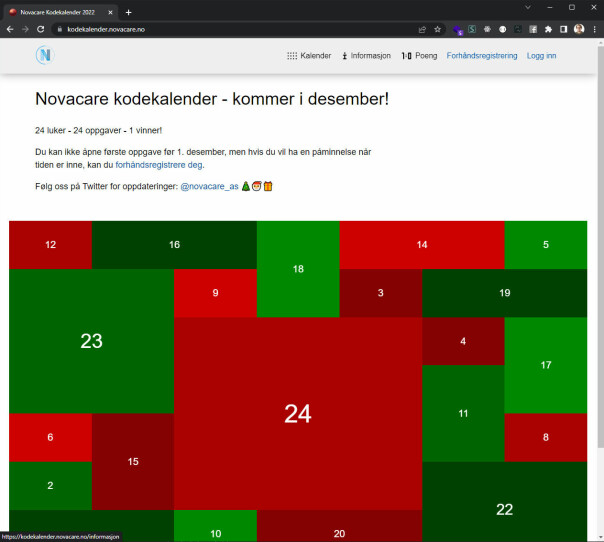Open a new browser tab
Screen dimensions: 604x542
tap(129, 12)
